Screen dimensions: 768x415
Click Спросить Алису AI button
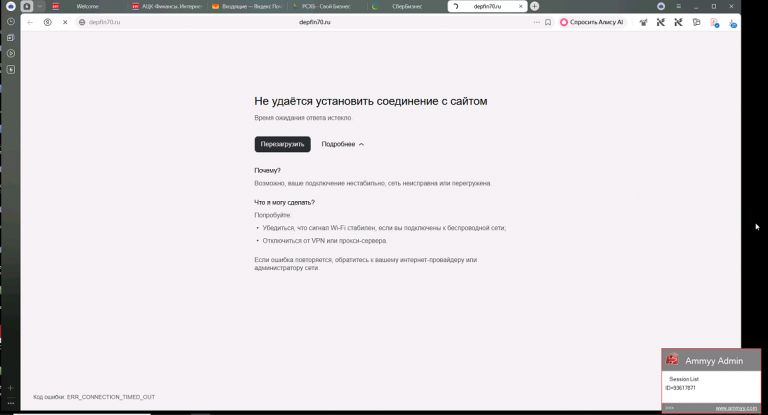click(x=592, y=22)
